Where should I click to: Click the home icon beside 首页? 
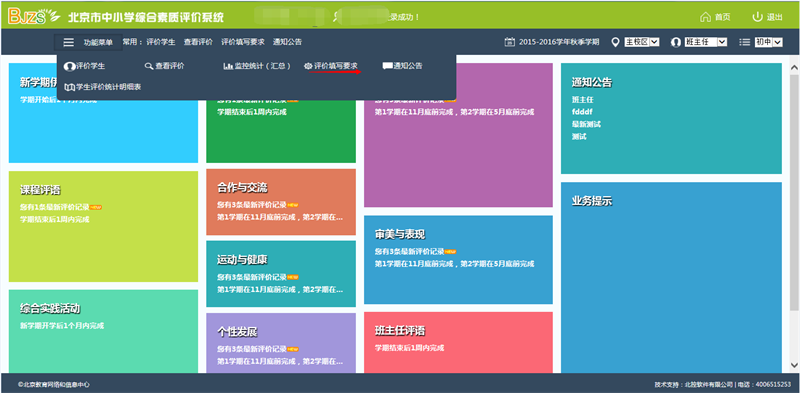tap(705, 17)
